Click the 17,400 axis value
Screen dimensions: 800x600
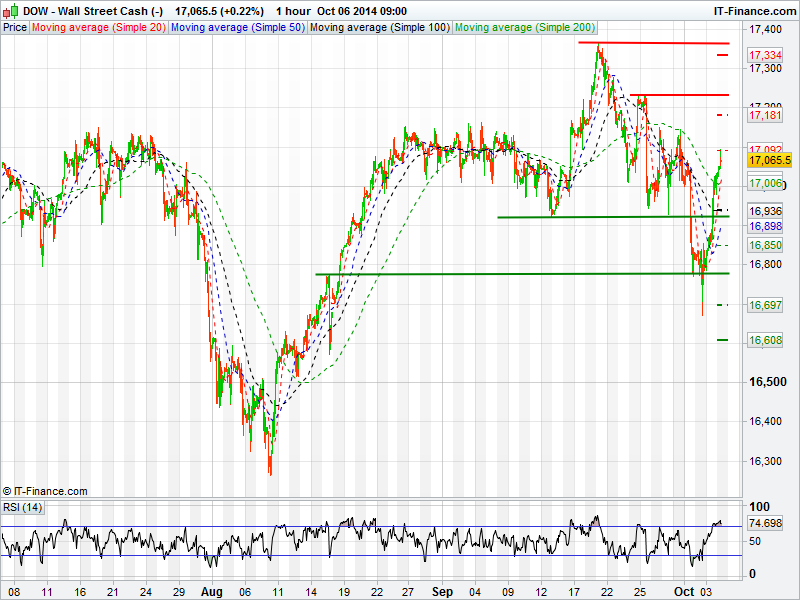[x=765, y=29]
